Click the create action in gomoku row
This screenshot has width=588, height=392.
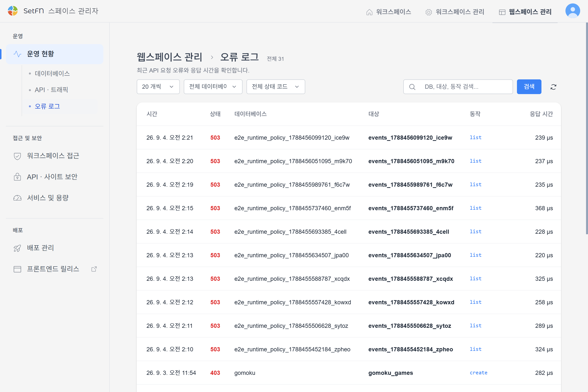[478, 373]
